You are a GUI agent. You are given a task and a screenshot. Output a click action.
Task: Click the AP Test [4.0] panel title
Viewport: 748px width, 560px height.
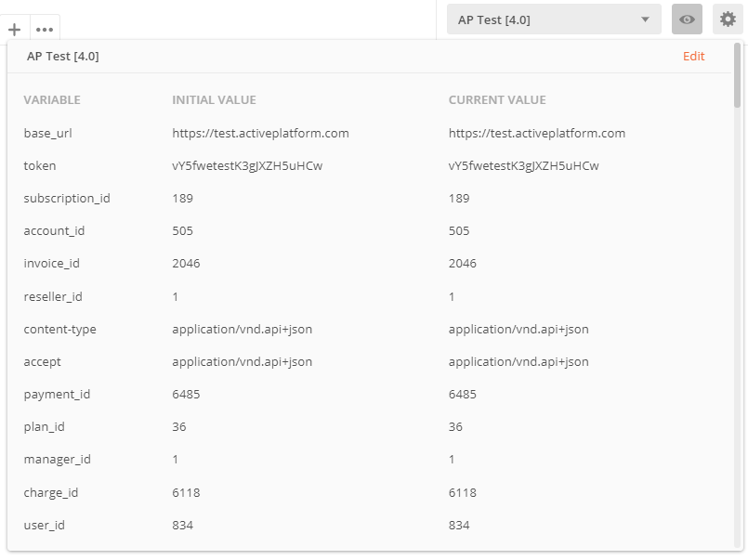point(62,56)
